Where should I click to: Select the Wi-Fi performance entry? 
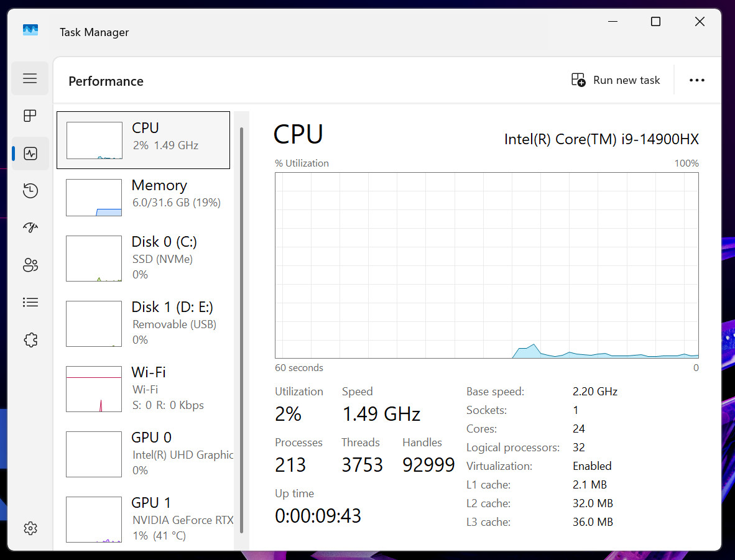coord(143,388)
